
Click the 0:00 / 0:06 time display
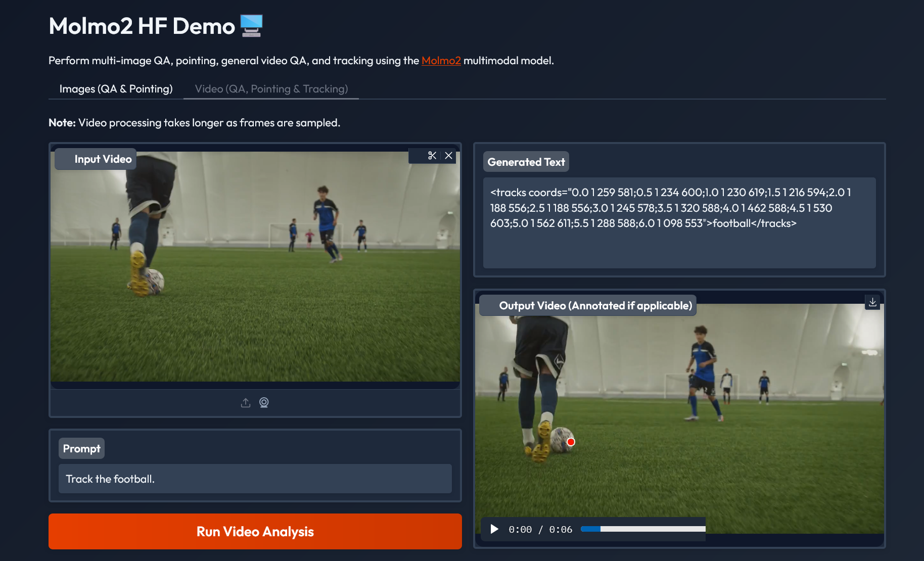540,530
